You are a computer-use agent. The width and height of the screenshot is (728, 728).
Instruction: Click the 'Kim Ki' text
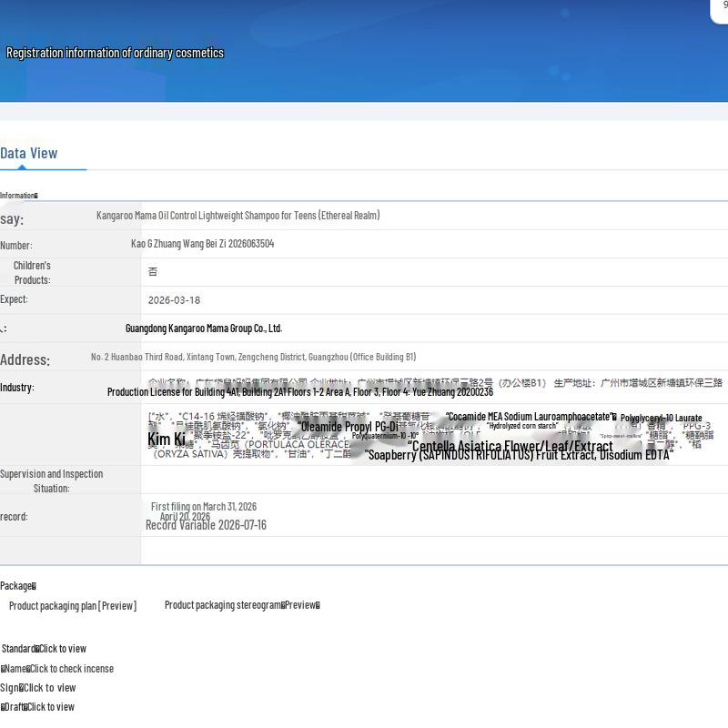click(x=167, y=439)
